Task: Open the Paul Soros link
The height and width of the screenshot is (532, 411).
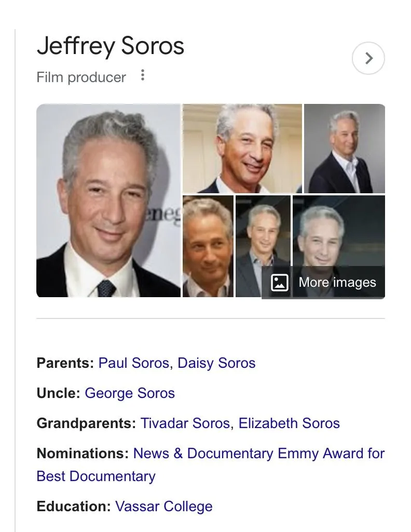Action: pos(133,363)
